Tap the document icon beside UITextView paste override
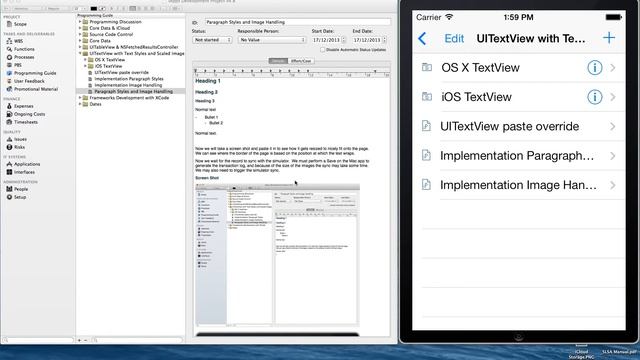The width and height of the screenshot is (640, 360). [x=426, y=126]
